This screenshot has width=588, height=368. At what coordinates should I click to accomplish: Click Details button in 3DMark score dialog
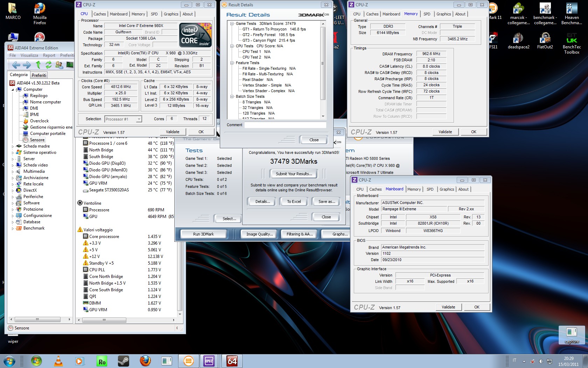coord(262,202)
